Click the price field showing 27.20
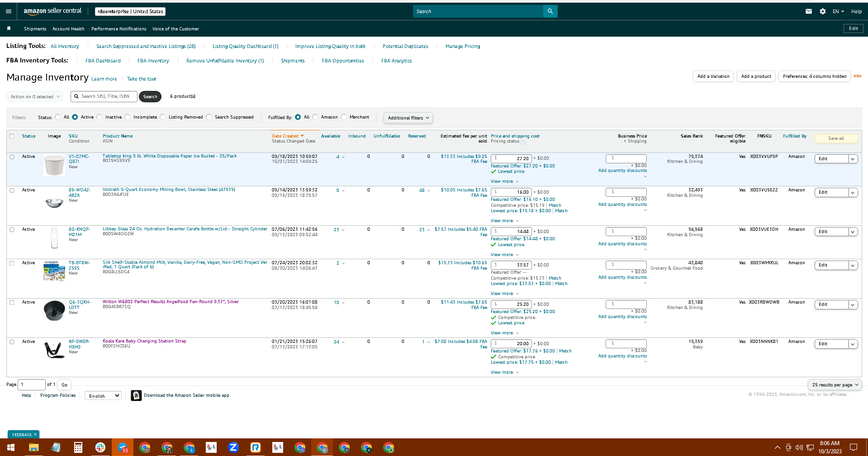The height and width of the screenshot is (456, 868). coord(511,158)
